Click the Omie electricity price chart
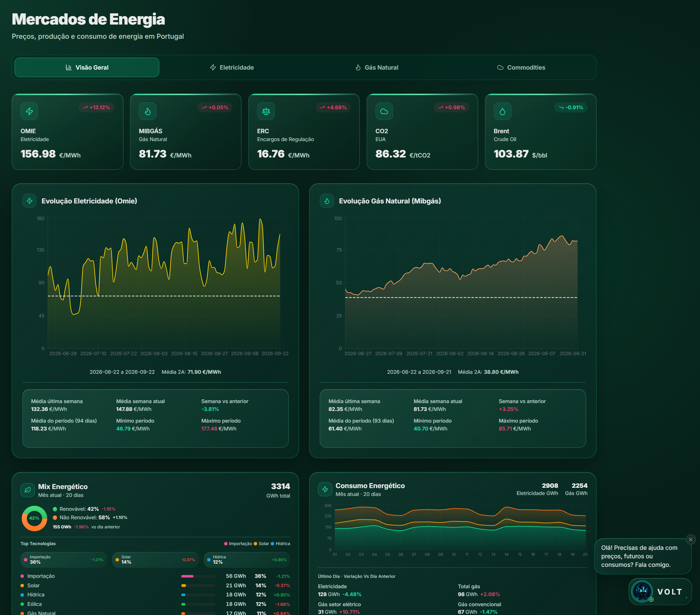The width and height of the screenshot is (700, 615). pyautogui.click(x=164, y=283)
